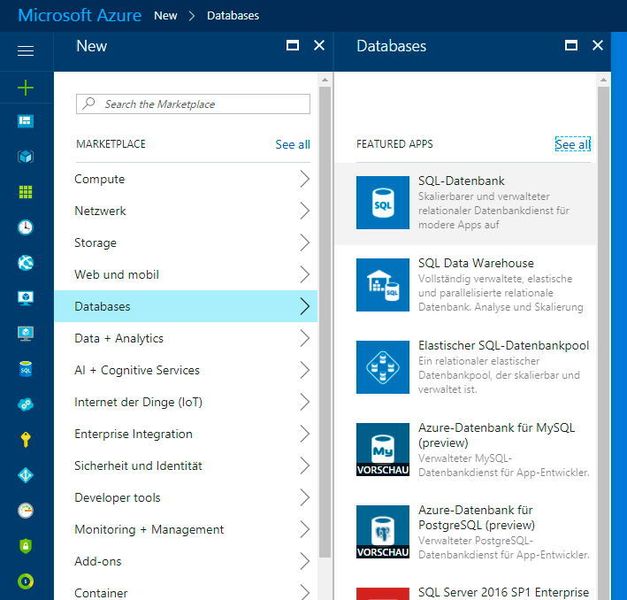Click New in the breadcrumb
This screenshot has width=627, height=600.
tap(166, 16)
